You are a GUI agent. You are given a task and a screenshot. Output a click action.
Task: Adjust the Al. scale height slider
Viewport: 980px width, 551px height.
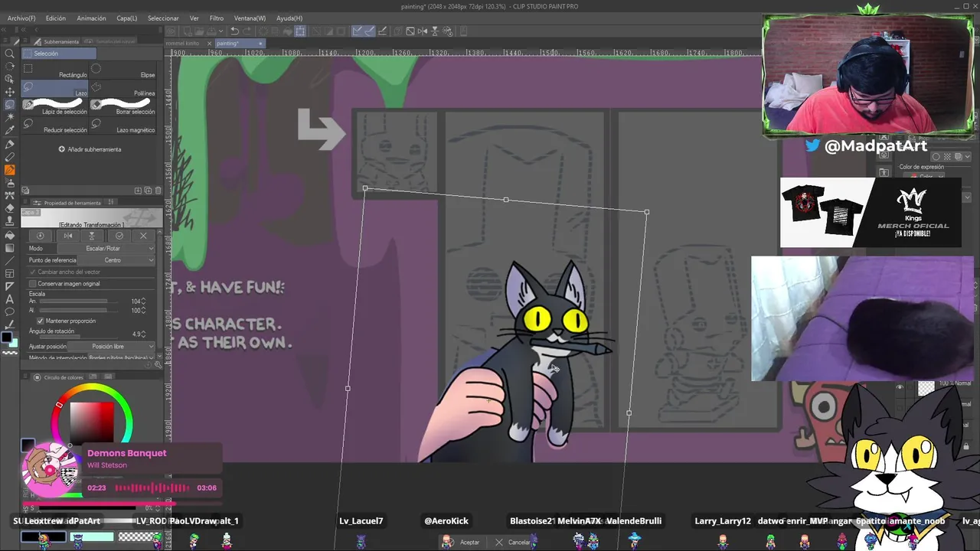point(78,311)
